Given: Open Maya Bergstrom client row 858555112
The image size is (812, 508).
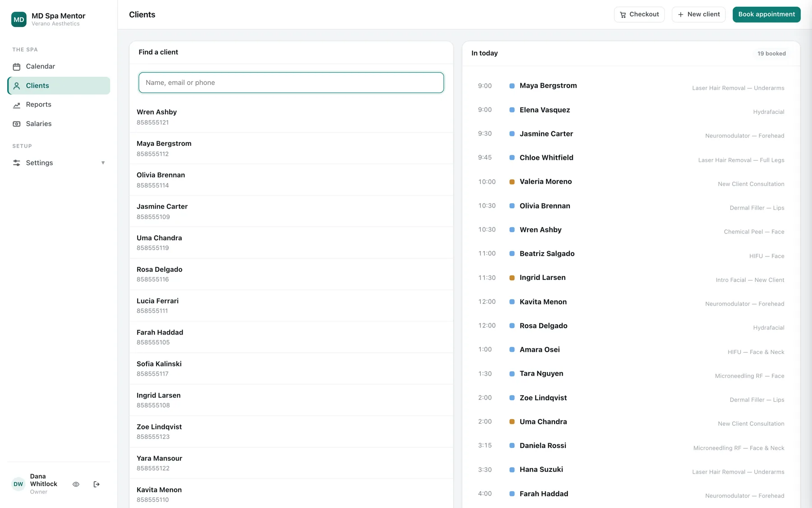Looking at the screenshot, I should [291, 148].
